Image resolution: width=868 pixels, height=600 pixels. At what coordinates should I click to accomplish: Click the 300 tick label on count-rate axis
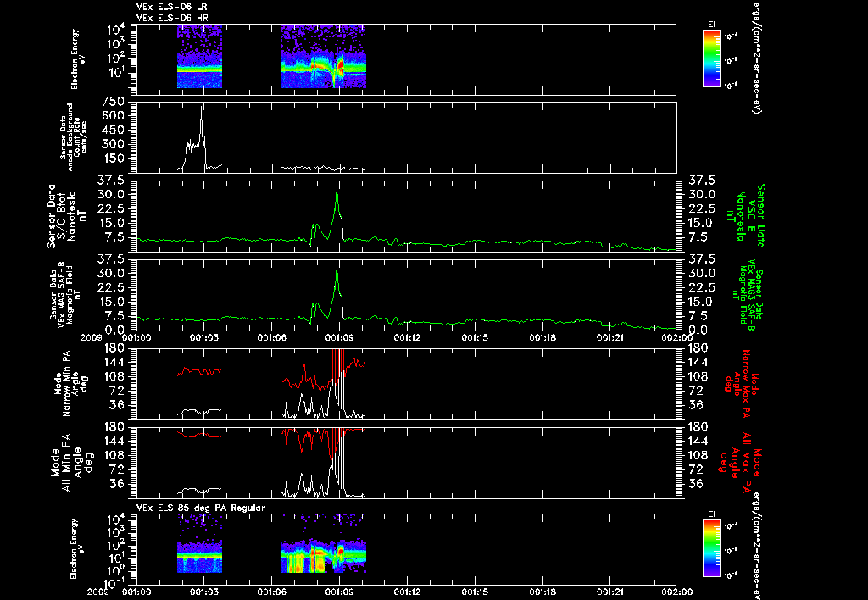(113, 144)
